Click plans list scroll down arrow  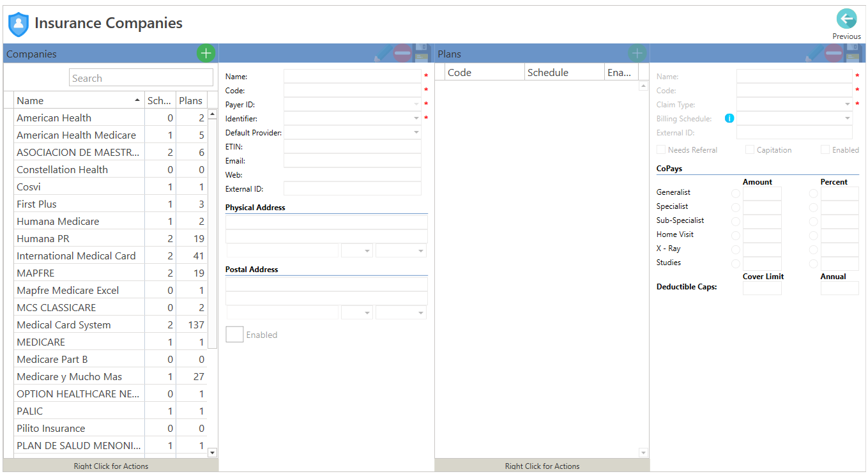[643, 453]
